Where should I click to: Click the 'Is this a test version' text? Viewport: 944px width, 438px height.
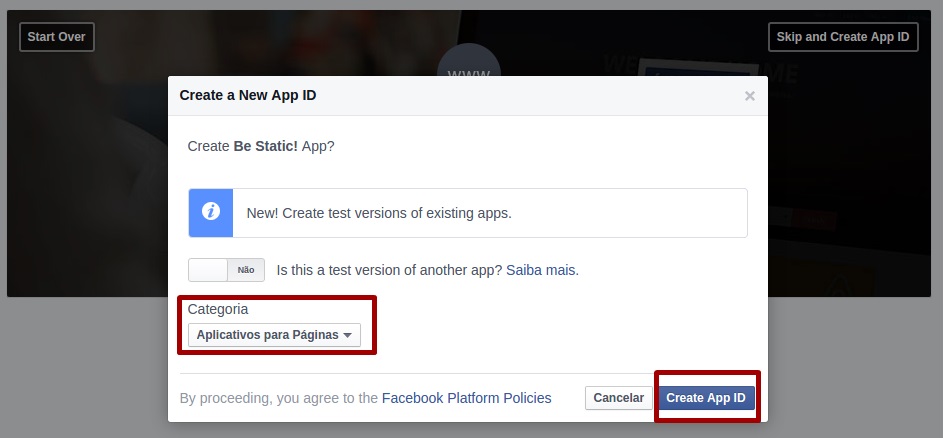[x=389, y=270]
